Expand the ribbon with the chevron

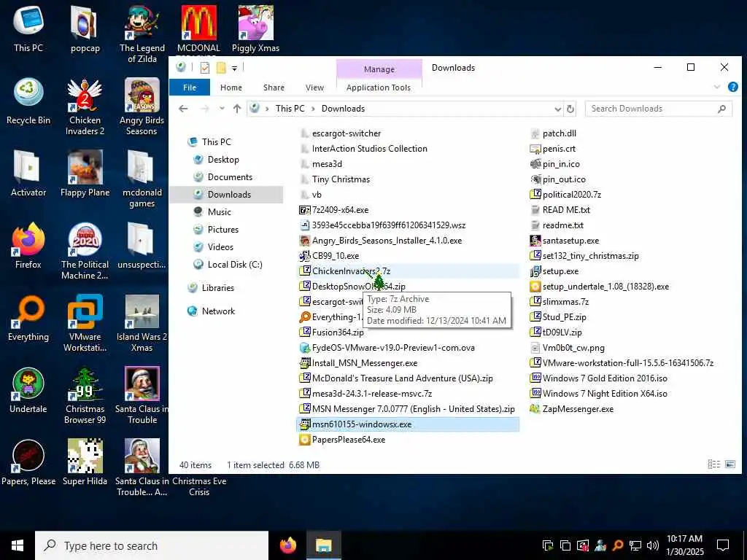pos(717,87)
